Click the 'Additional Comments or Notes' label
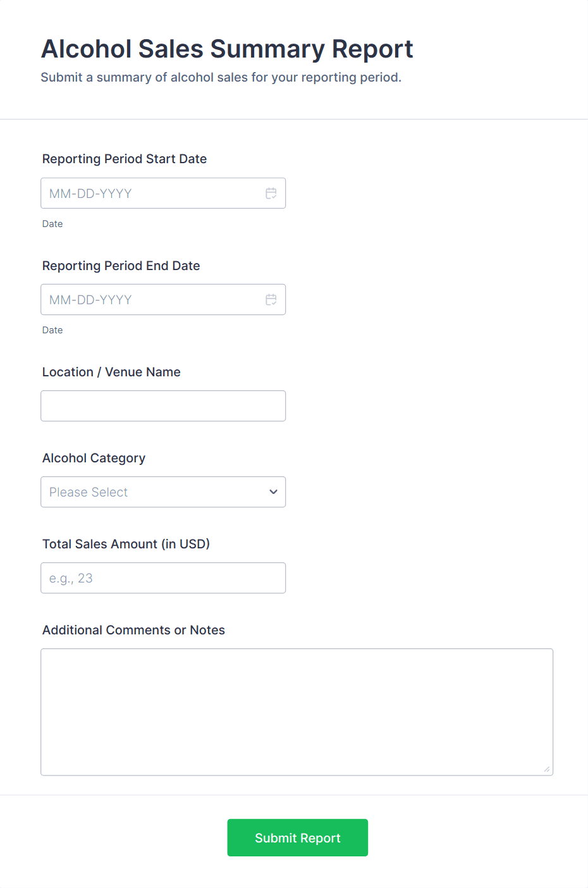 tap(133, 630)
